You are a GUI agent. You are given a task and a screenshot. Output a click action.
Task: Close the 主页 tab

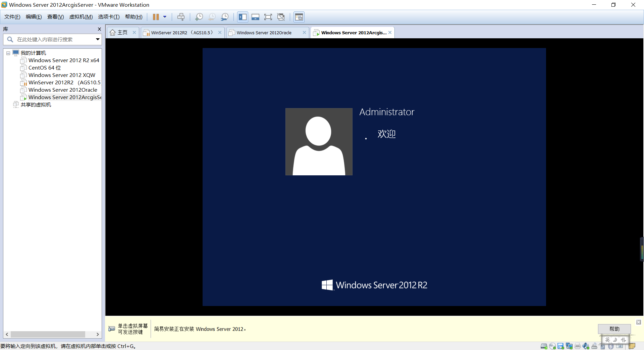134,33
